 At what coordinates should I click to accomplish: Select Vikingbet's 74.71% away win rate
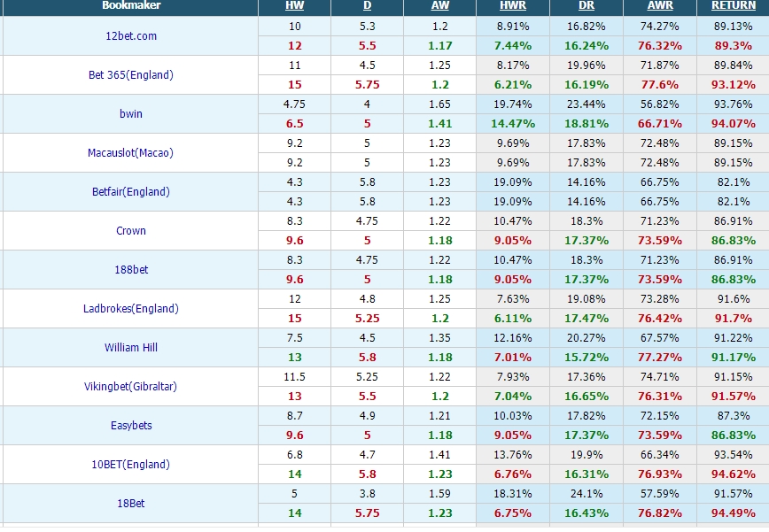[x=660, y=377]
